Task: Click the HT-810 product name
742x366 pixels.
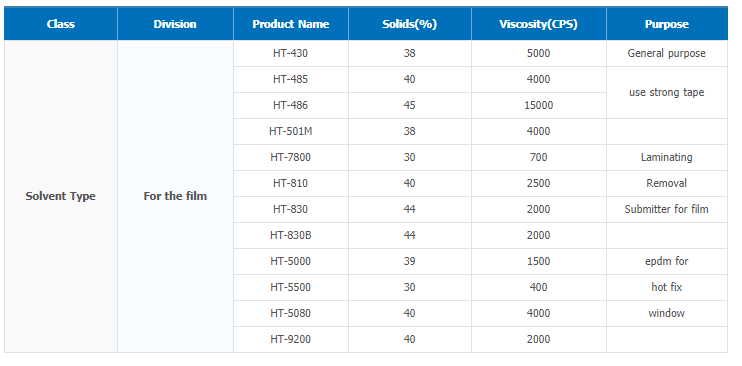Action: pyautogui.click(x=291, y=183)
